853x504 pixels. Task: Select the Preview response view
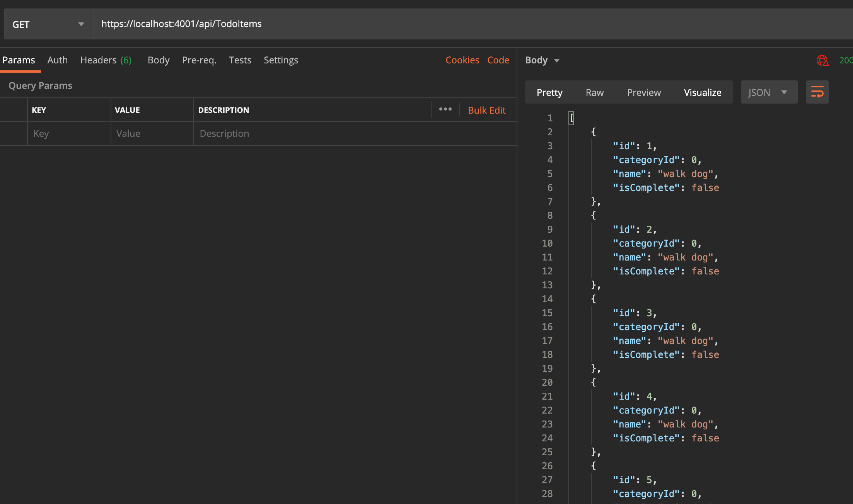(644, 92)
